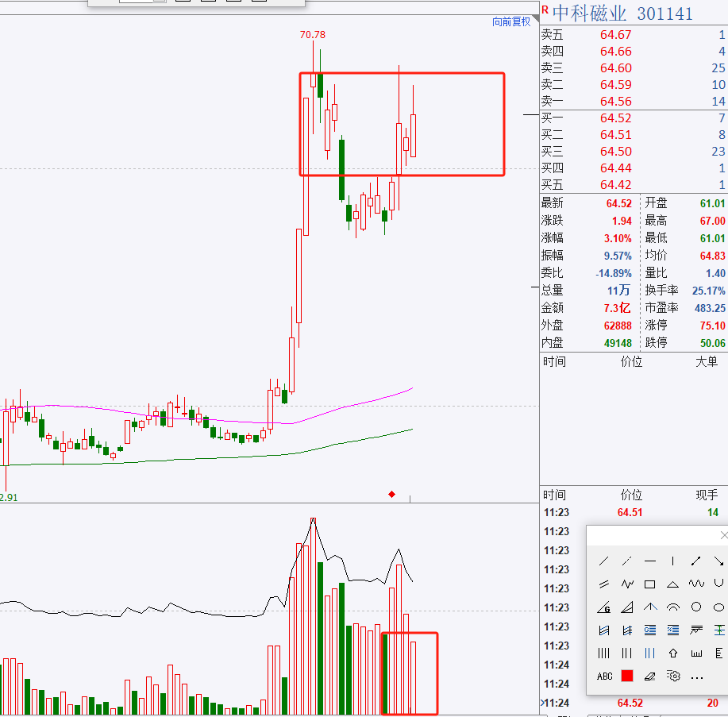Screen dimensions: 728x717
Task: Click the 跌停 price 50.06
Action: (713, 343)
